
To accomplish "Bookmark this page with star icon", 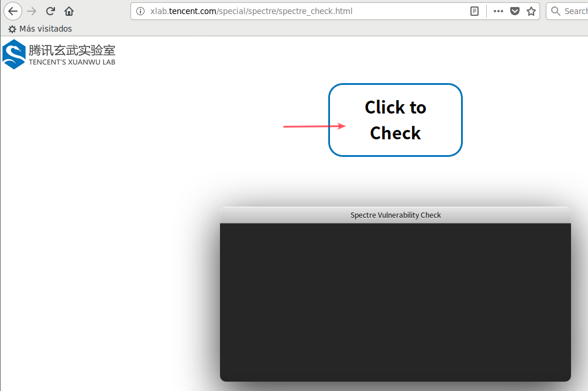I will (x=531, y=11).
